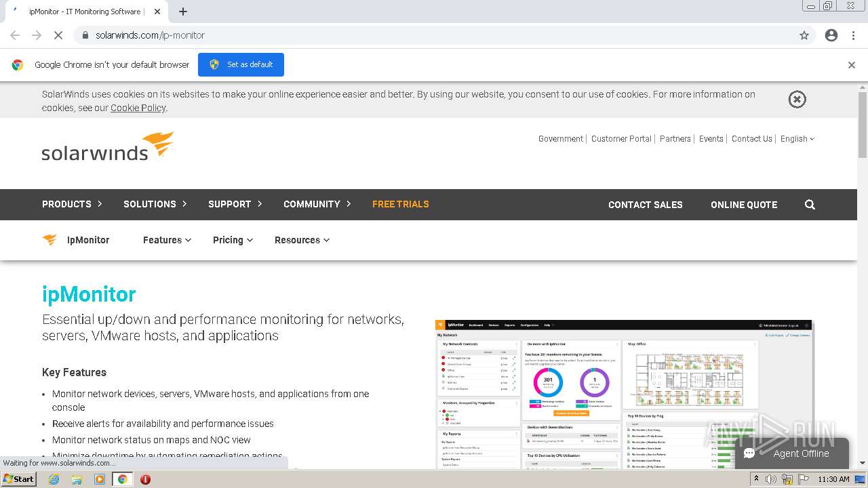This screenshot has width=868, height=488.
Task: Expand the PRODUCTS menu
Action: (x=72, y=204)
